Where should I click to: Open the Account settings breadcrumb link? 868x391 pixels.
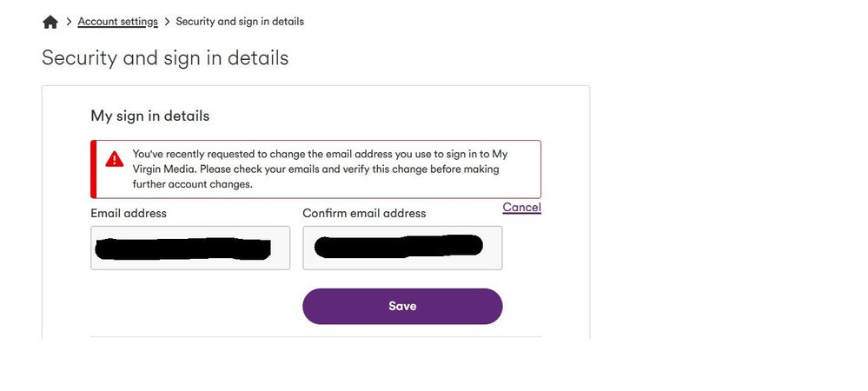pos(118,22)
